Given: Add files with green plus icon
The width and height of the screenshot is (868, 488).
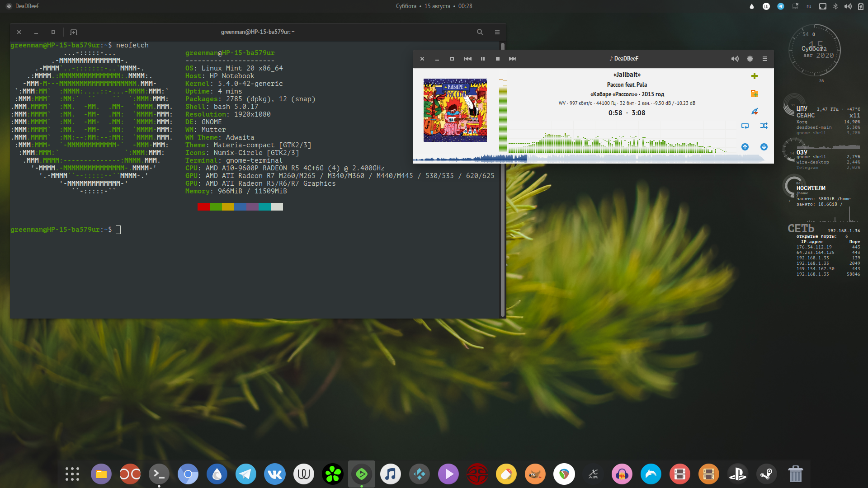Looking at the screenshot, I should (755, 76).
